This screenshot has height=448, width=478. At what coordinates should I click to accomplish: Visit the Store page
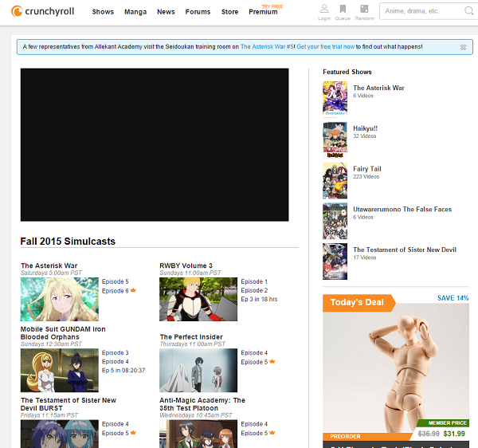point(229,12)
